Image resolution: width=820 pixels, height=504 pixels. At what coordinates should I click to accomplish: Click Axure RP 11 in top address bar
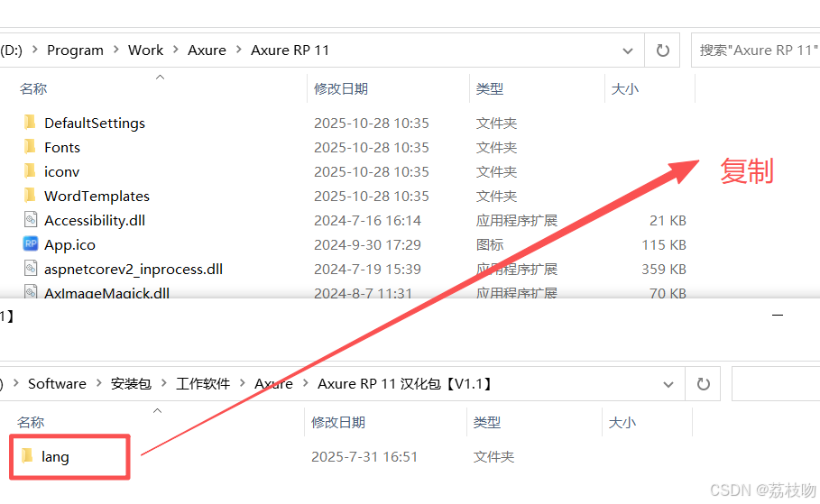(x=290, y=50)
